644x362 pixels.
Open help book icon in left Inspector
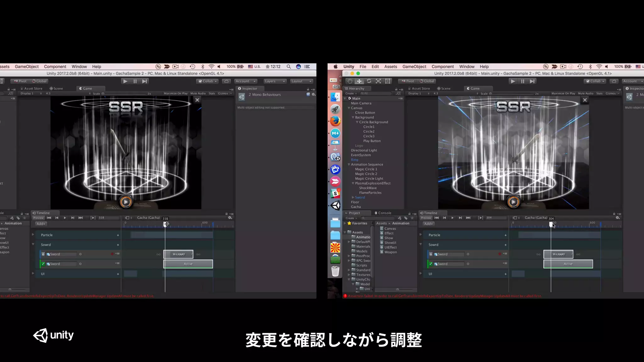point(308,95)
